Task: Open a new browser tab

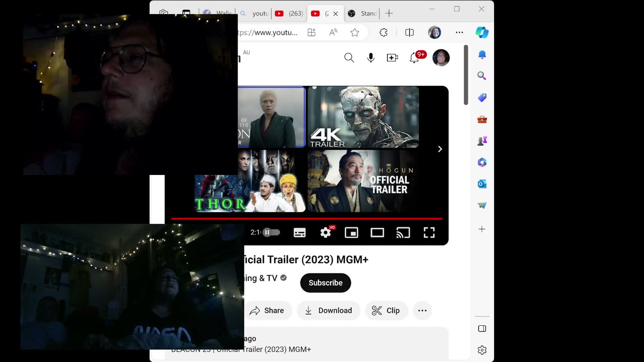Action: coord(389,14)
